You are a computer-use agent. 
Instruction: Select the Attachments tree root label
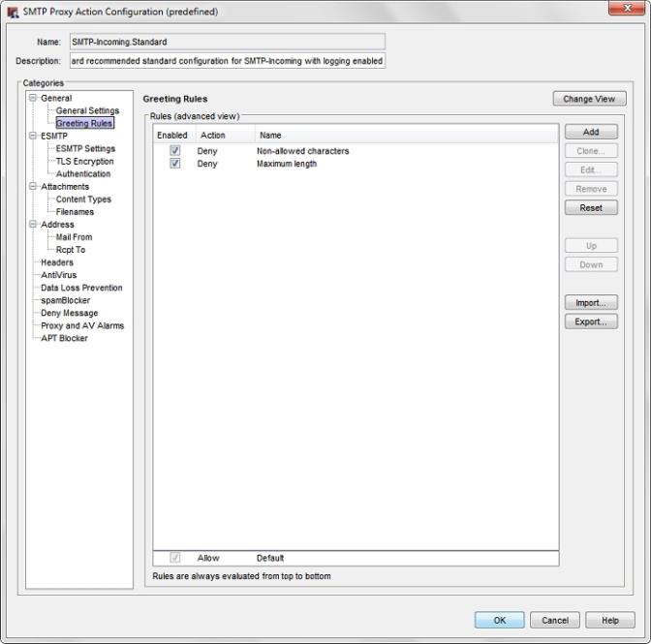coord(65,186)
